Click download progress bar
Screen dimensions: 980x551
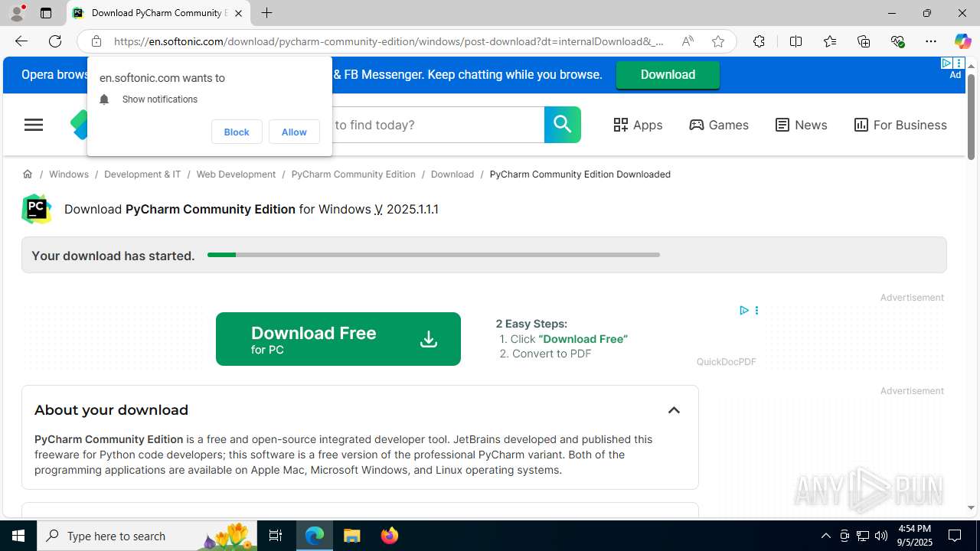(433, 255)
